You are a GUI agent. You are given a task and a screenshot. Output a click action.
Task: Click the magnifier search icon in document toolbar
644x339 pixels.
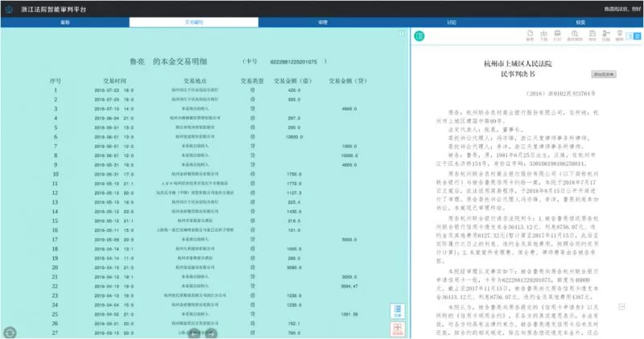[x=575, y=35]
